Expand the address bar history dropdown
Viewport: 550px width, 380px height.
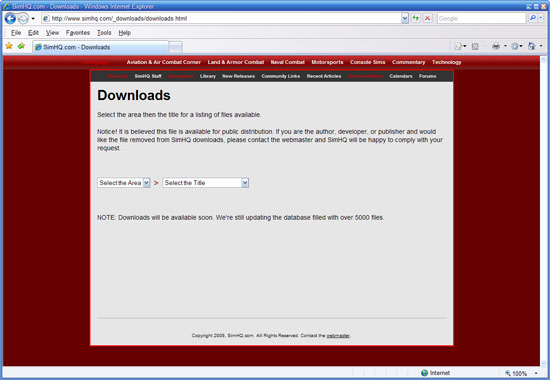point(405,18)
